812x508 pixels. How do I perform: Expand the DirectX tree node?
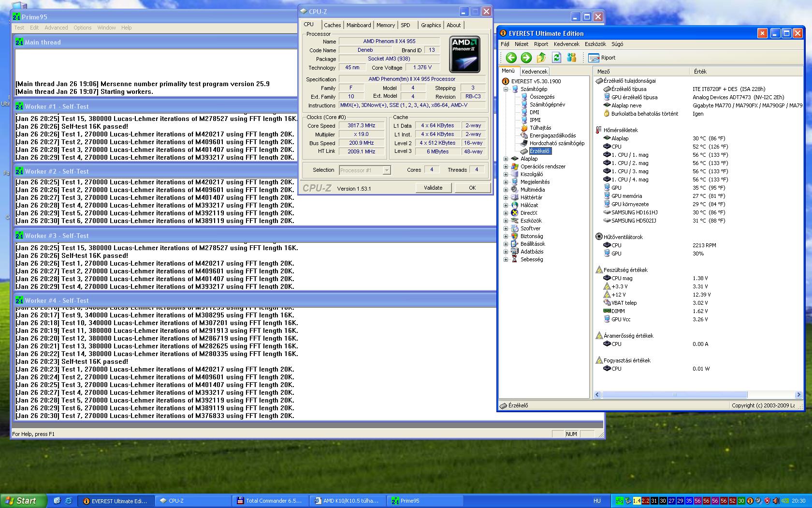coord(506,213)
